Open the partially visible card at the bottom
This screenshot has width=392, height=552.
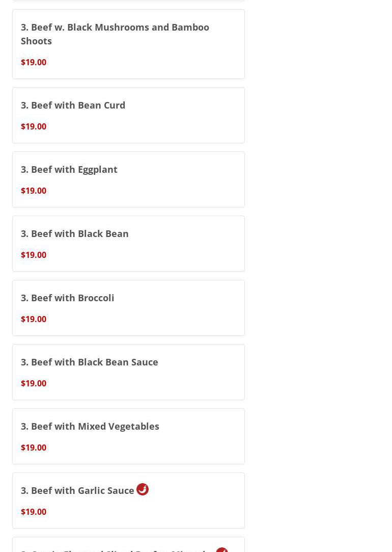coord(128,544)
